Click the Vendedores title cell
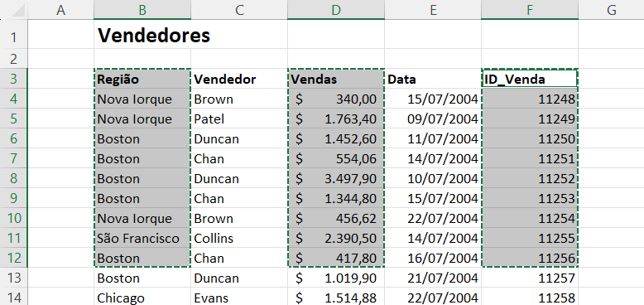The height and width of the screenshot is (305, 644). [x=142, y=35]
